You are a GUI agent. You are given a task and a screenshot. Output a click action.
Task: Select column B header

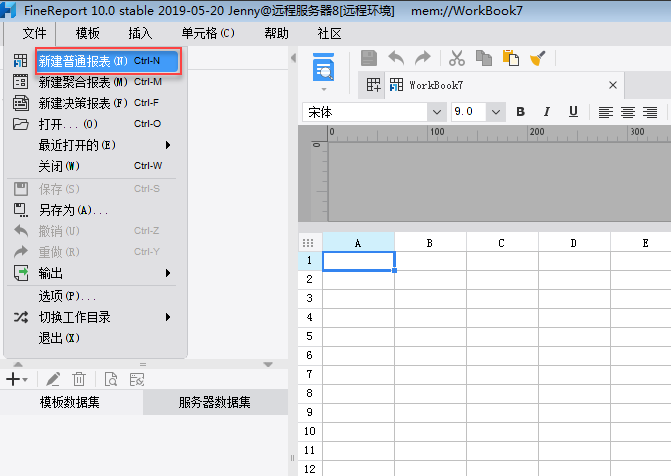coord(430,243)
